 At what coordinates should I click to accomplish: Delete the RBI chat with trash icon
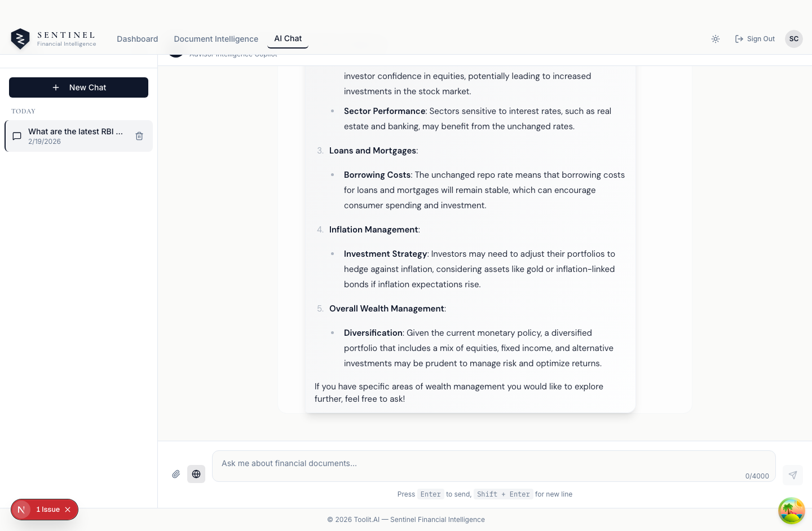pos(139,136)
